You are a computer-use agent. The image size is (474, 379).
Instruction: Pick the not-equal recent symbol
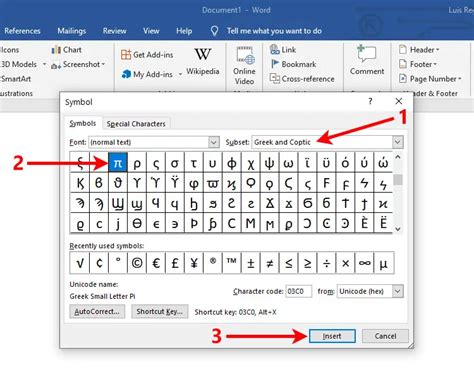click(269, 263)
